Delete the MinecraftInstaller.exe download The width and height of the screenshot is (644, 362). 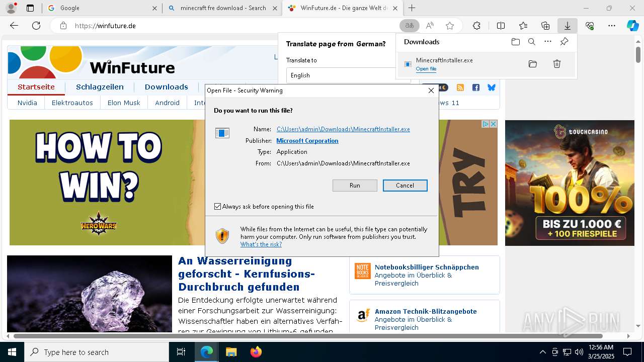tap(557, 64)
